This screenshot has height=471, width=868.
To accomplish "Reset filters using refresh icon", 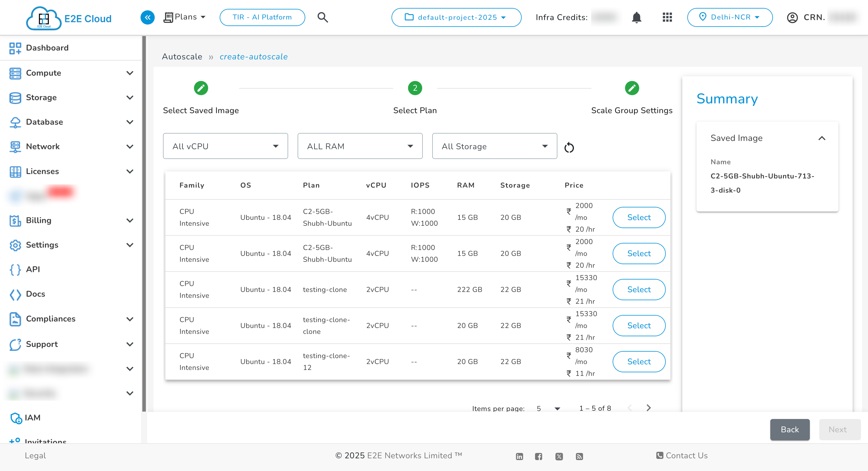I will [569, 147].
